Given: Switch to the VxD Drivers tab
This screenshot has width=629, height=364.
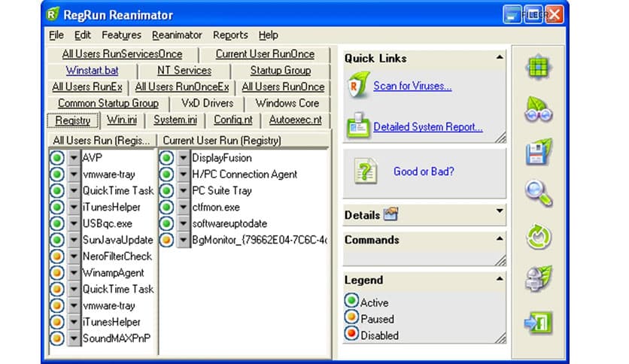Looking at the screenshot, I should click(x=207, y=104).
